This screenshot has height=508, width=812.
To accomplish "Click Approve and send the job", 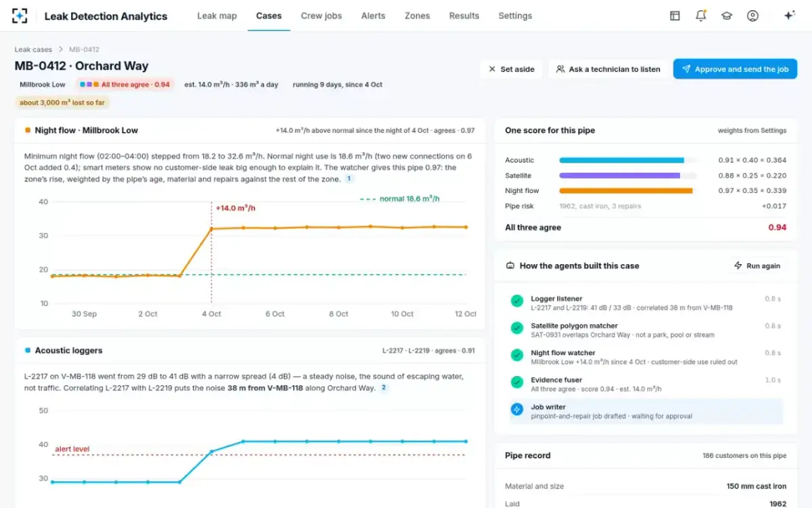I will click(735, 69).
